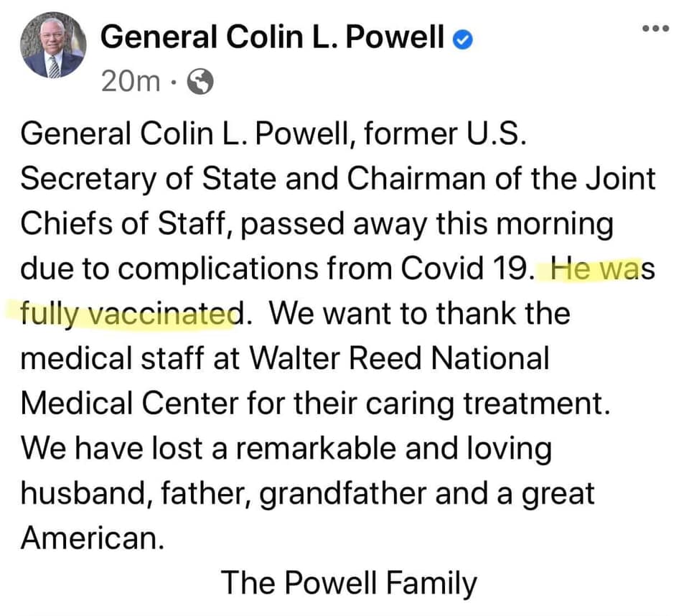Click "Chiefs of Staff" in the post
The height and width of the screenshot is (616, 689).
tap(122, 223)
